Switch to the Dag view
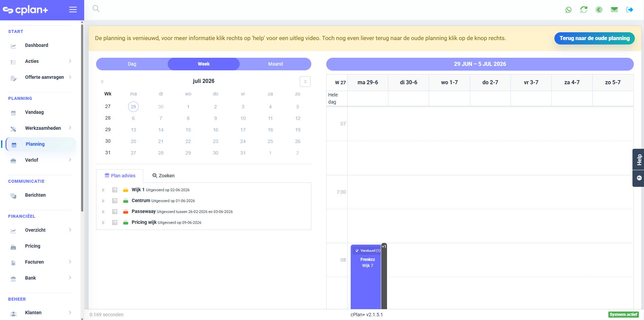 tap(132, 64)
